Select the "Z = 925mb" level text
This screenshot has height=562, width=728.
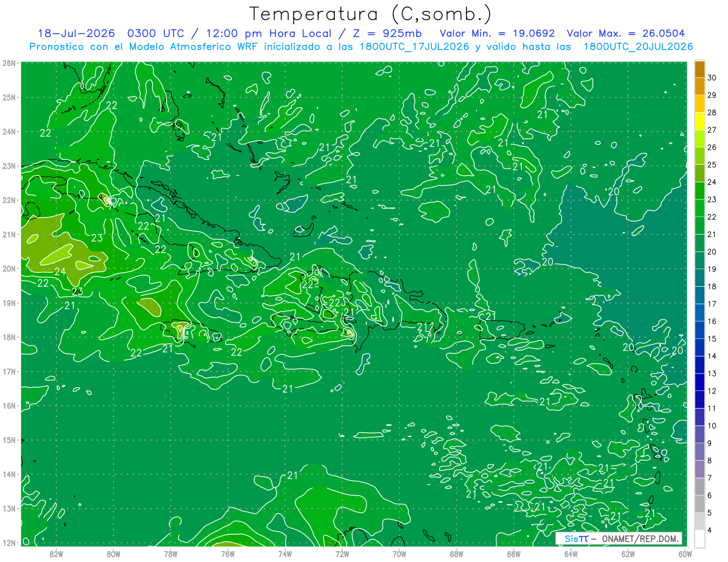pyautogui.click(x=386, y=33)
